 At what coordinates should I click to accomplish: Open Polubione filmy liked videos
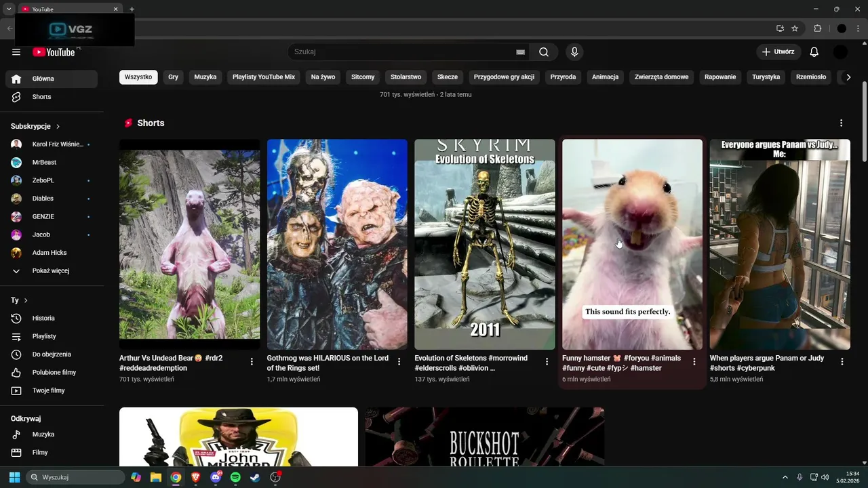point(52,372)
